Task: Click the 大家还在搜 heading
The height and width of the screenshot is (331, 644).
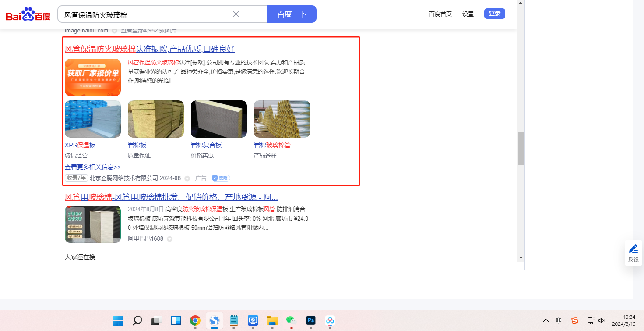Action: coord(80,257)
